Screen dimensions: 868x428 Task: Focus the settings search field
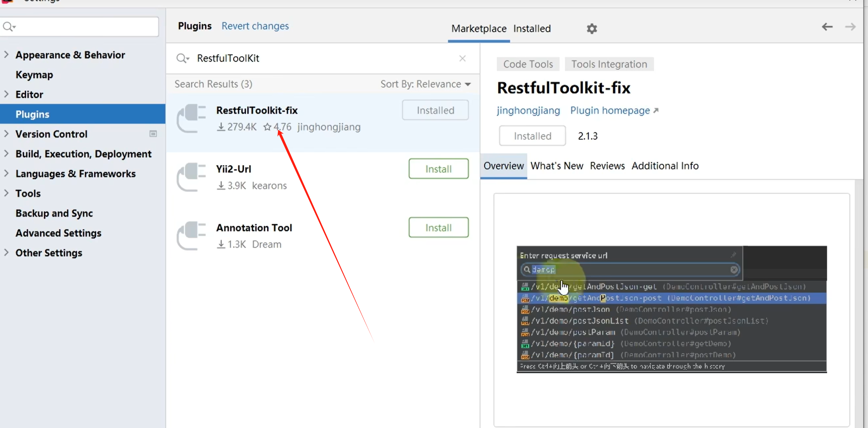coord(80,27)
